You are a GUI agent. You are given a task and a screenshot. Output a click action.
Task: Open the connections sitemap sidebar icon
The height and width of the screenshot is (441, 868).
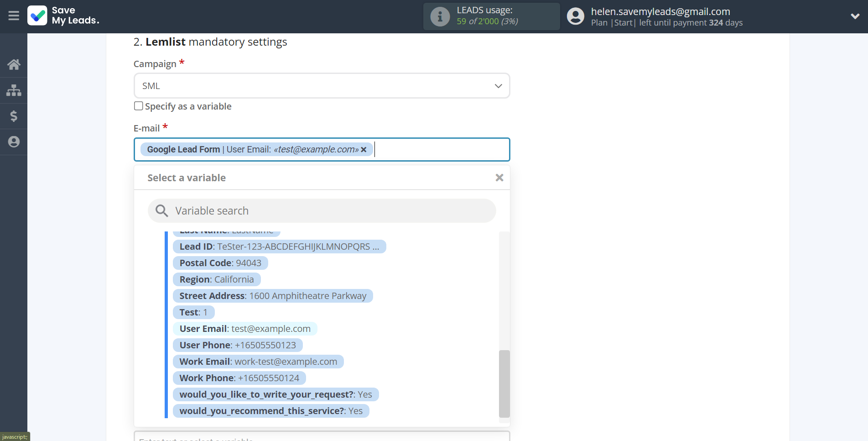click(14, 90)
